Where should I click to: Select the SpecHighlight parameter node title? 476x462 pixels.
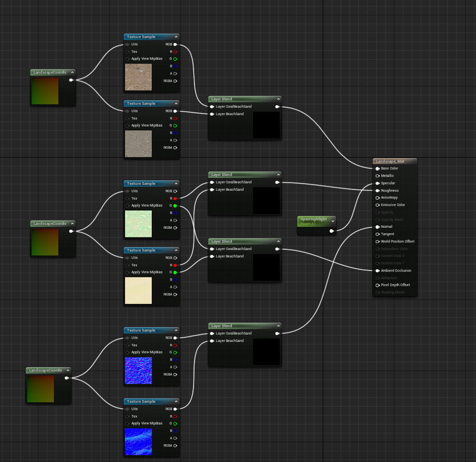coord(313,219)
